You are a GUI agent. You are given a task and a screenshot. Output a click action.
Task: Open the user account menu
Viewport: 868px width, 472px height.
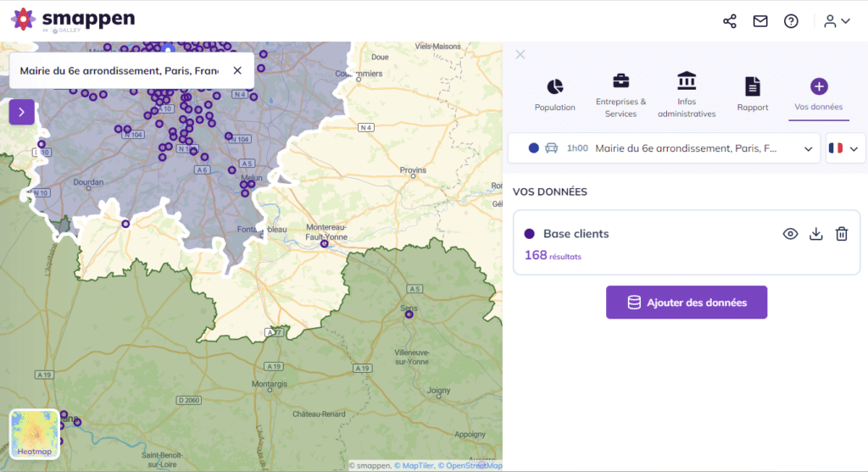pos(837,21)
